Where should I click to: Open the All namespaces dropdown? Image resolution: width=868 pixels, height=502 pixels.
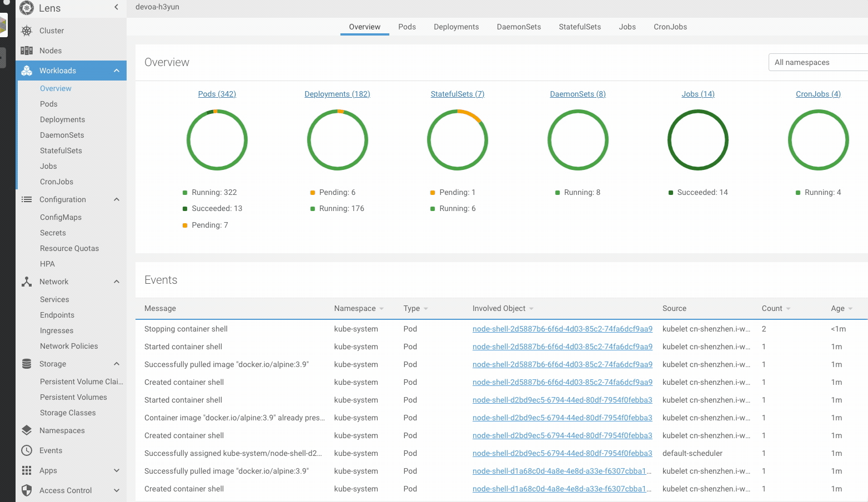coord(818,62)
